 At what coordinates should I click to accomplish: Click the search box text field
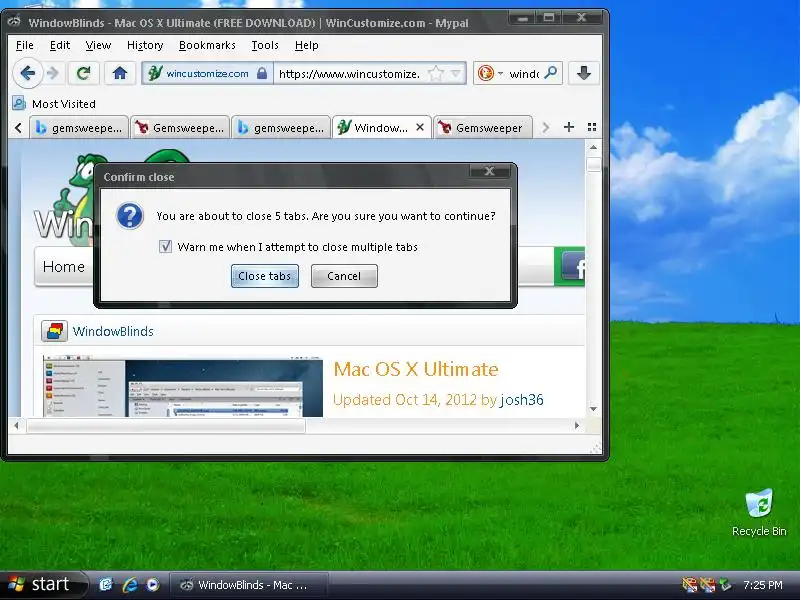click(524, 73)
